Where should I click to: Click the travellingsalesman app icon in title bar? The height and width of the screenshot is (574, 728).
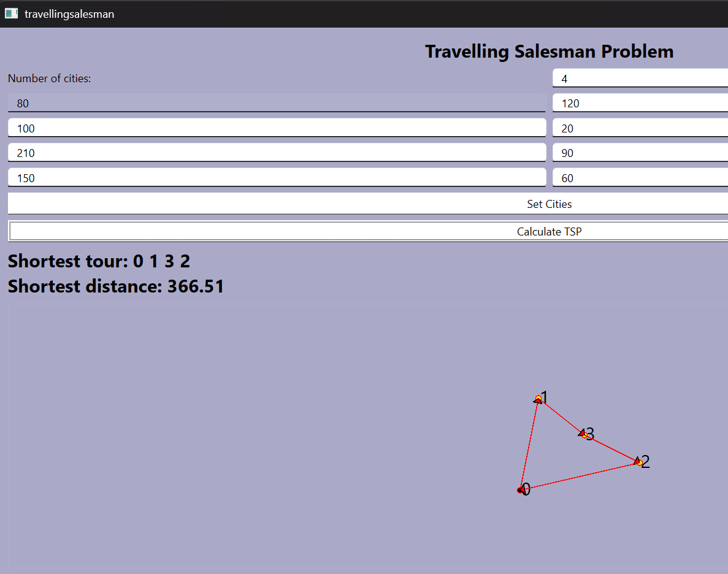pyautogui.click(x=11, y=13)
